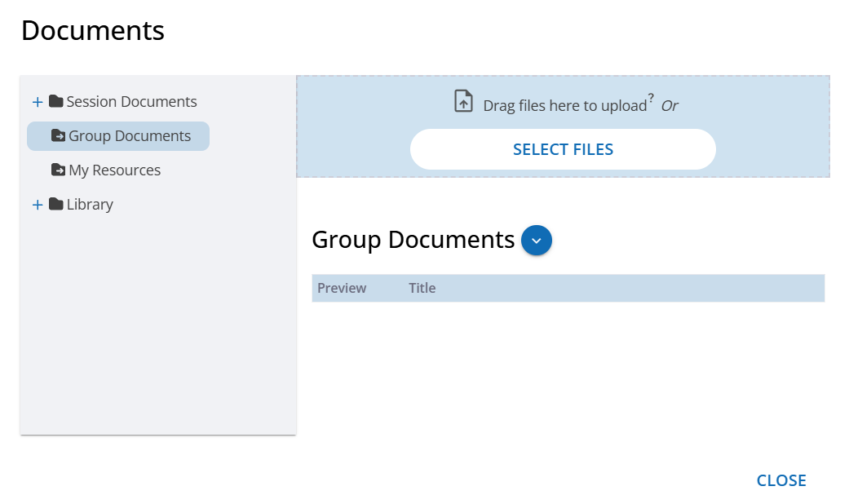Image resolution: width=849 pixels, height=504 pixels.
Task: Click the upload file icon
Action: [x=463, y=101]
